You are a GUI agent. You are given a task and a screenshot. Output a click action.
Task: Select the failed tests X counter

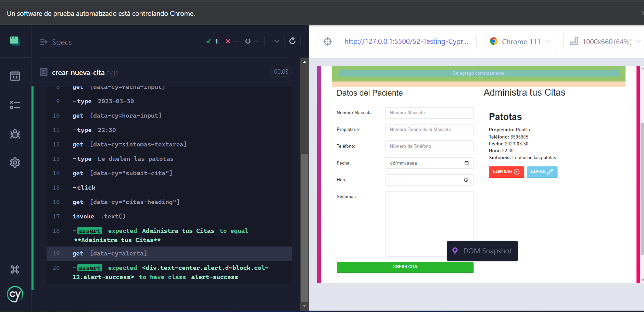tap(232, 41)
